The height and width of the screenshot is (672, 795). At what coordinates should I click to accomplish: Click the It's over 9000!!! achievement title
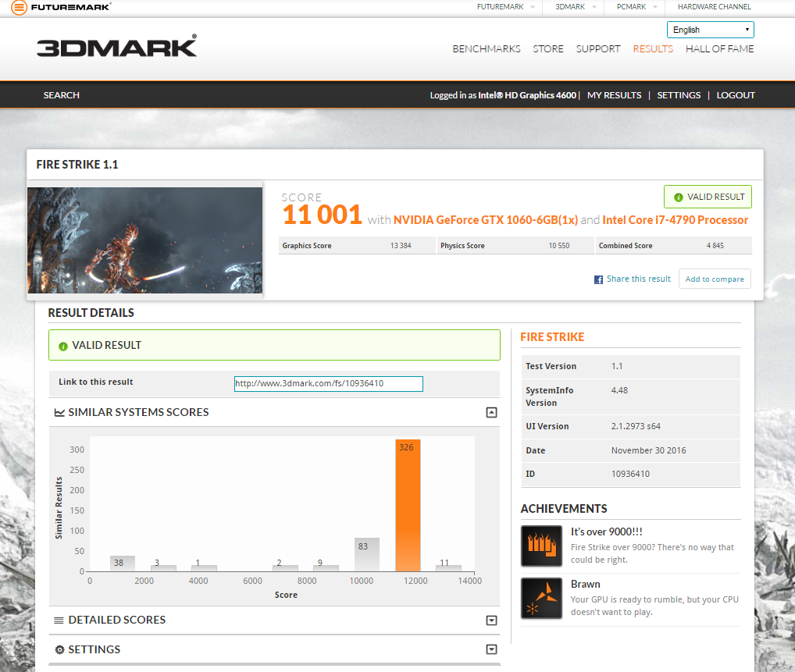[606, 532]
